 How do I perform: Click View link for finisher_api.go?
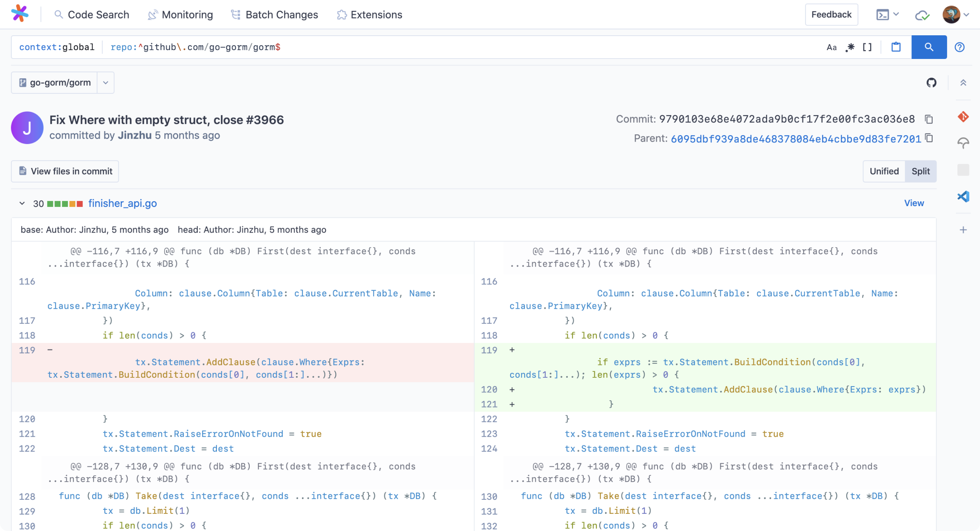914,203
